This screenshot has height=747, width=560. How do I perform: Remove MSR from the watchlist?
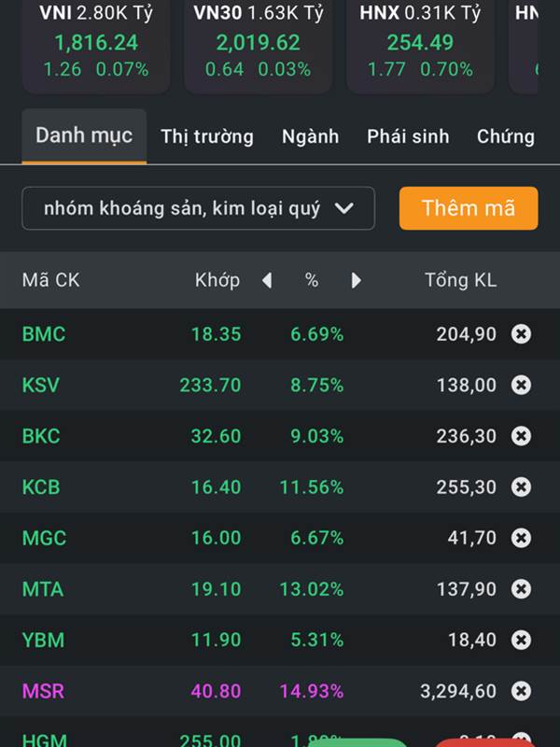pyautogui.click(x=521, y=692)
